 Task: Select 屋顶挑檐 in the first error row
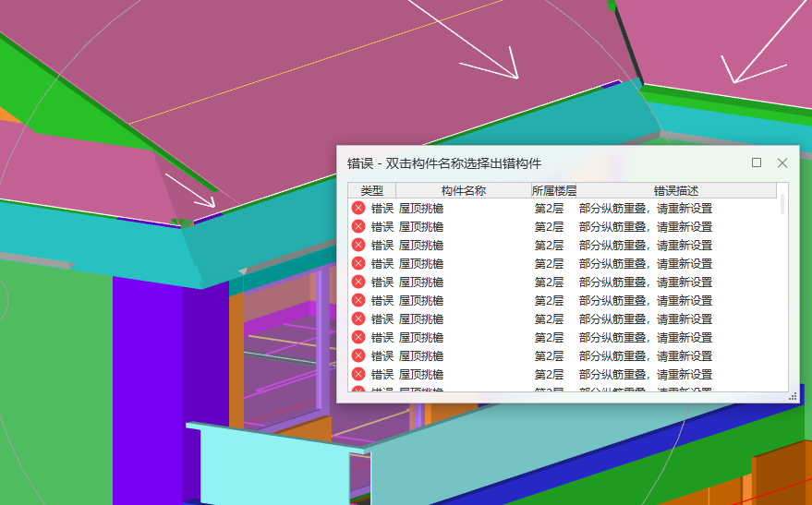point(421,209)
